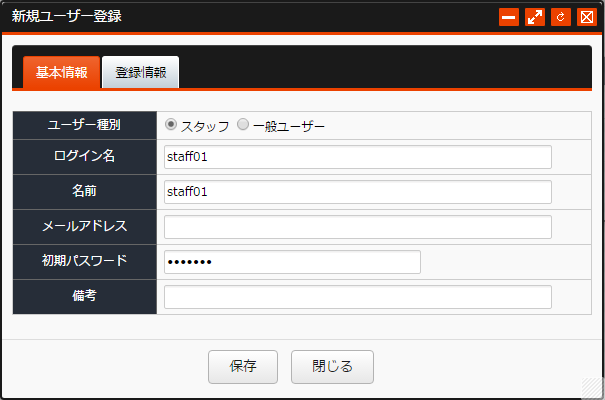Click into the 名前 text field

click(358, 192)
